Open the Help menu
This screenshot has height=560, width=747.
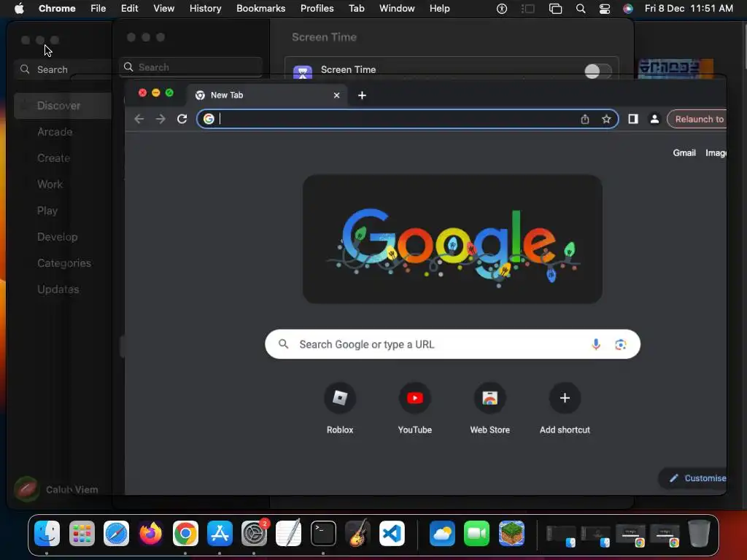tap(439, 8)
